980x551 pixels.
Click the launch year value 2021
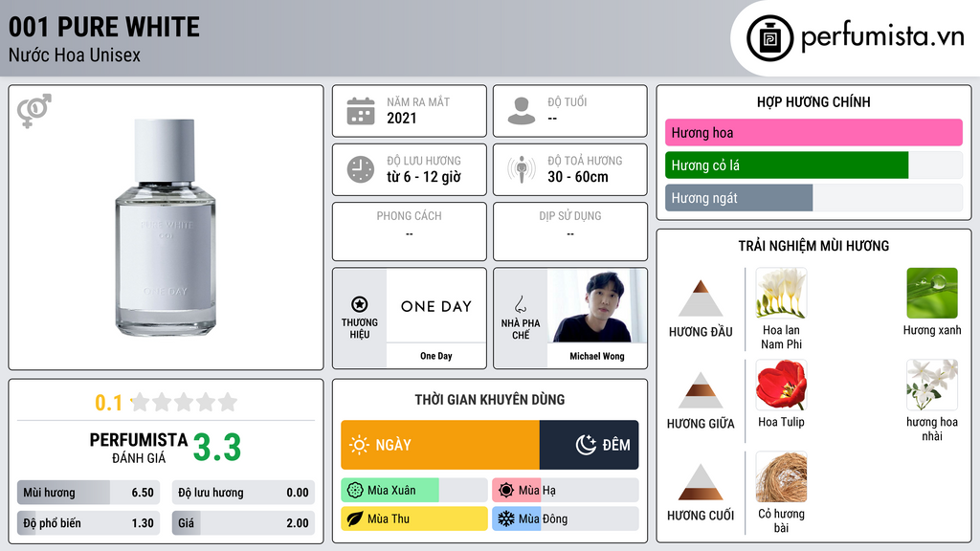401,118
